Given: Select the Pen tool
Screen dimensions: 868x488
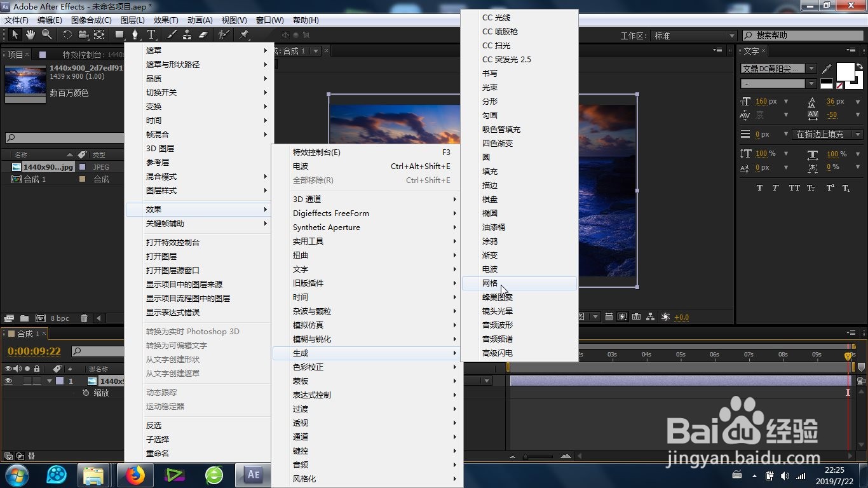Looking at the screenshot, I should (135, 34).
